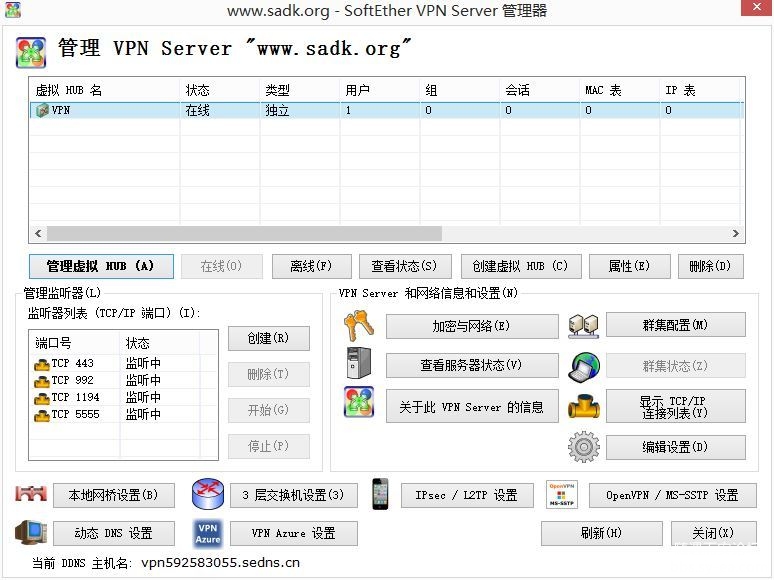Click the listener icon for TCP 1194

42,398
